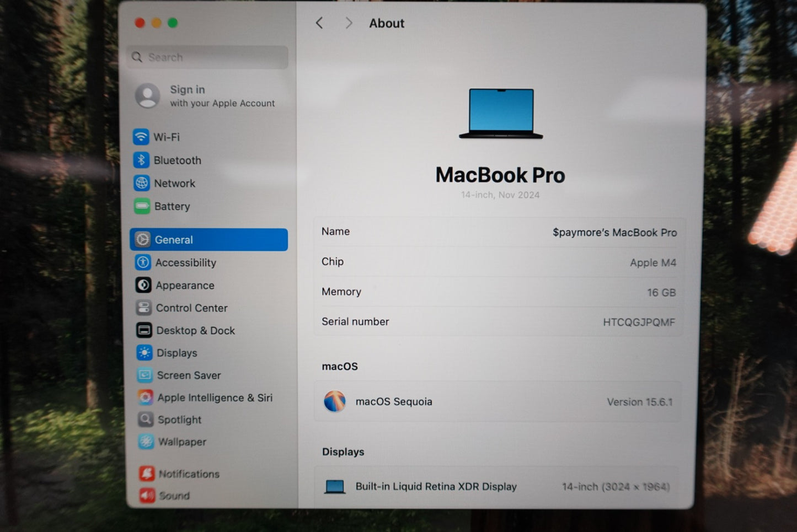797x532 pixels.
Task: Open the Notifications icon
Action: click(147, 474)
